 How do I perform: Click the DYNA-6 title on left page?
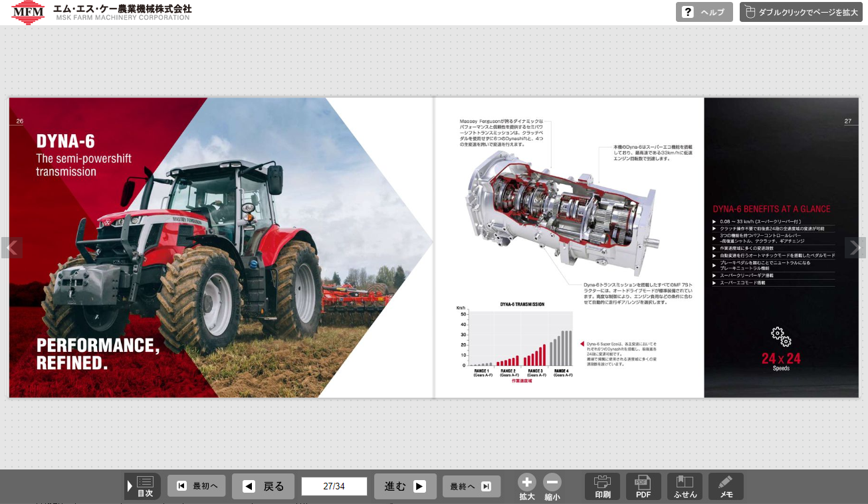click(66, 141)
